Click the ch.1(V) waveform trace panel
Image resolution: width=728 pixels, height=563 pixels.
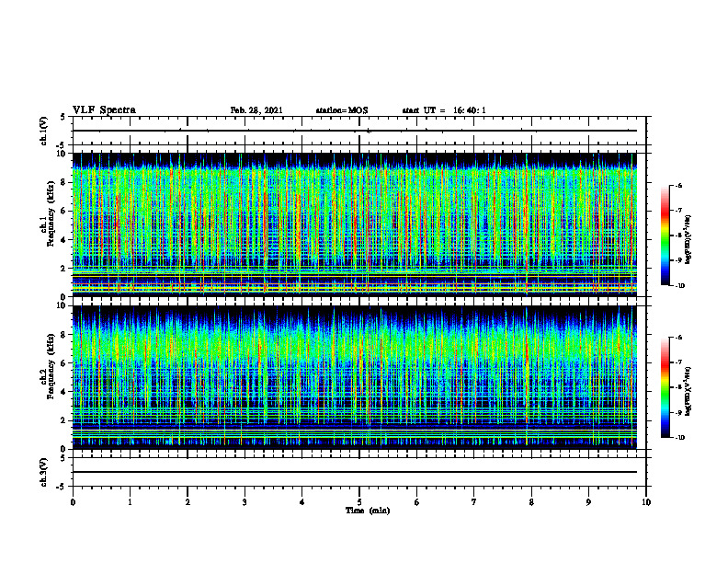pos(359,131)
